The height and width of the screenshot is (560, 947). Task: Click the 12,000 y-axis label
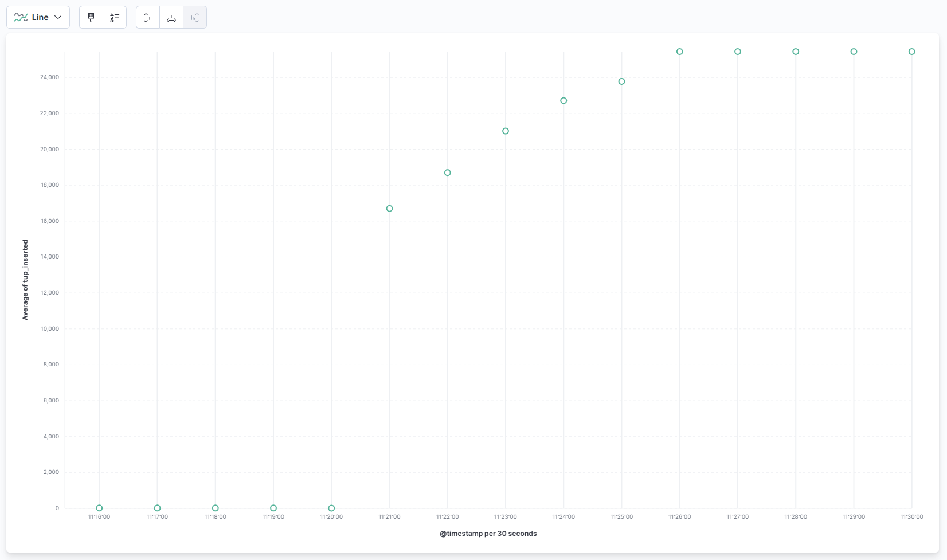point(49,293)
